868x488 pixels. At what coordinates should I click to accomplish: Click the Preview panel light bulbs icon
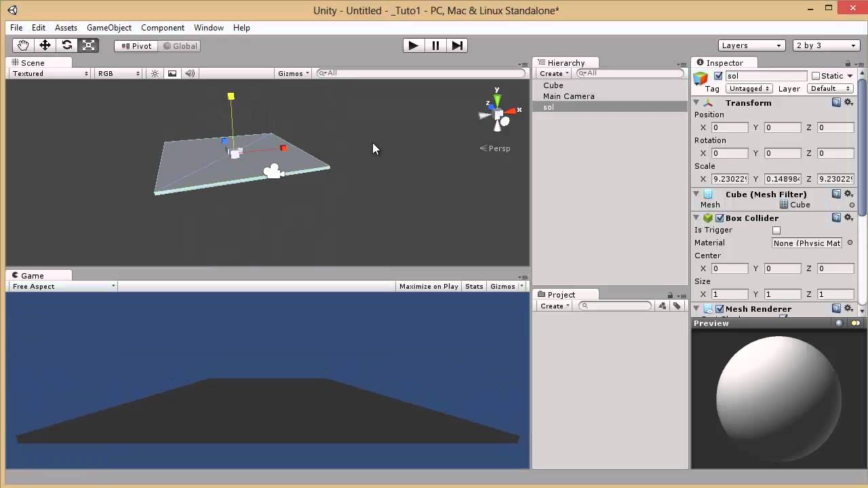coord(855,323)
